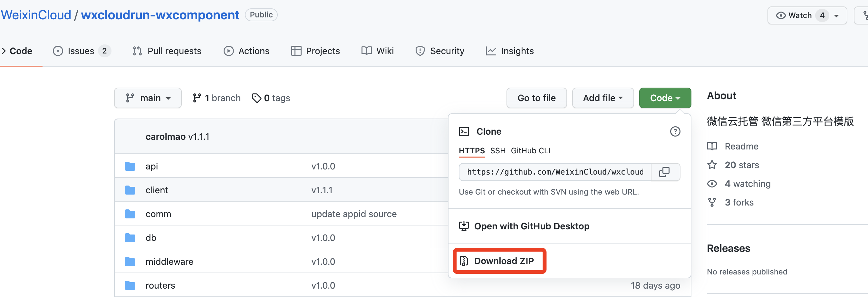Open the 1 branch link
Viewport: 868px width, 297px height.
click(x=217, y=98)
